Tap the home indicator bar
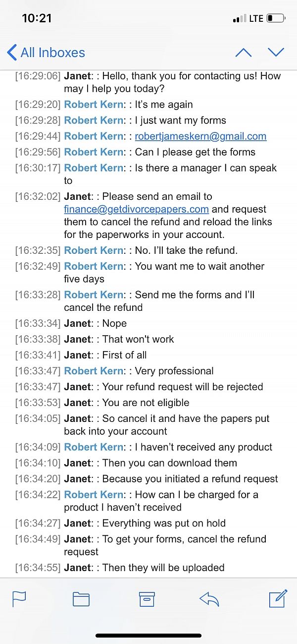Image resolution: width=297 pixels, height=644 pixels. (x=148, y=635)
